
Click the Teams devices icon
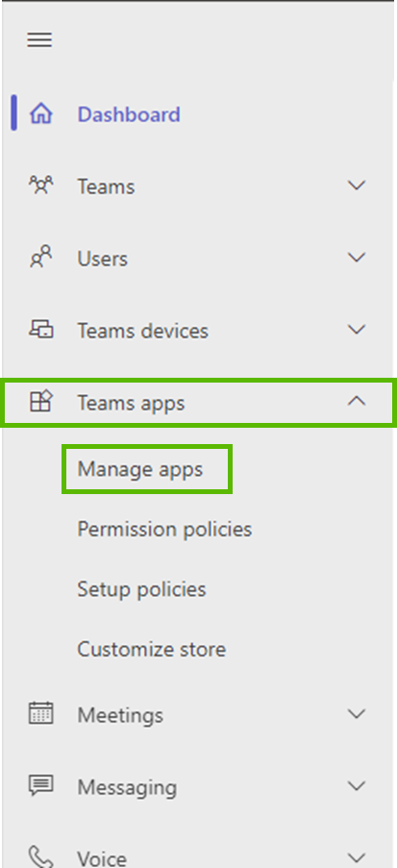coord(41,330)
